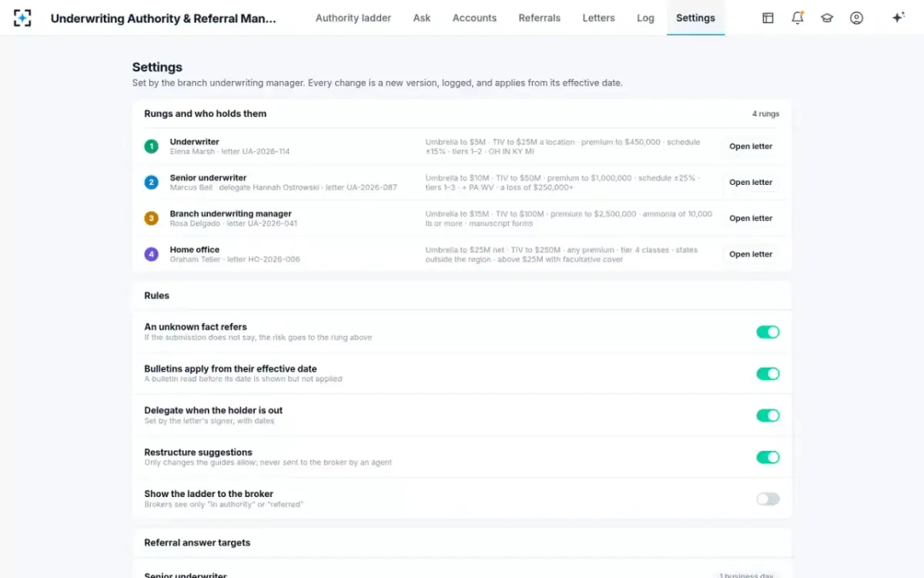924x578 pixels.
Task: Click 'Senior underwriter' in the rungs list
Action: pos(209,178)
